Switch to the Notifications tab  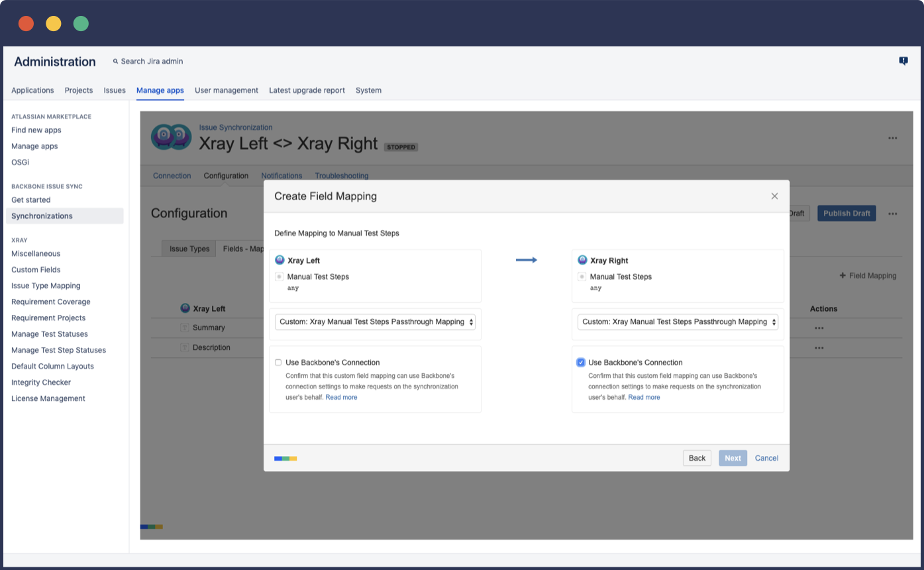point(282,176)
